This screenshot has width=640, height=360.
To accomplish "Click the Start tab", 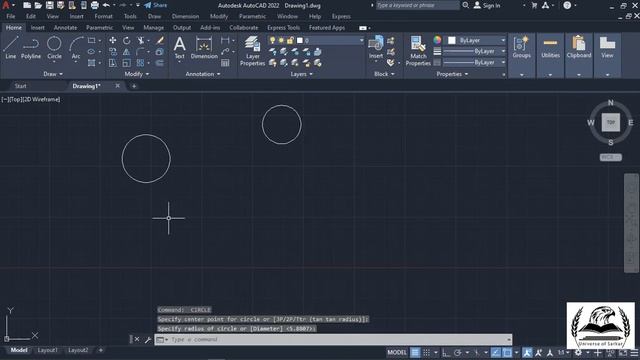I will [x=20, y=86].
